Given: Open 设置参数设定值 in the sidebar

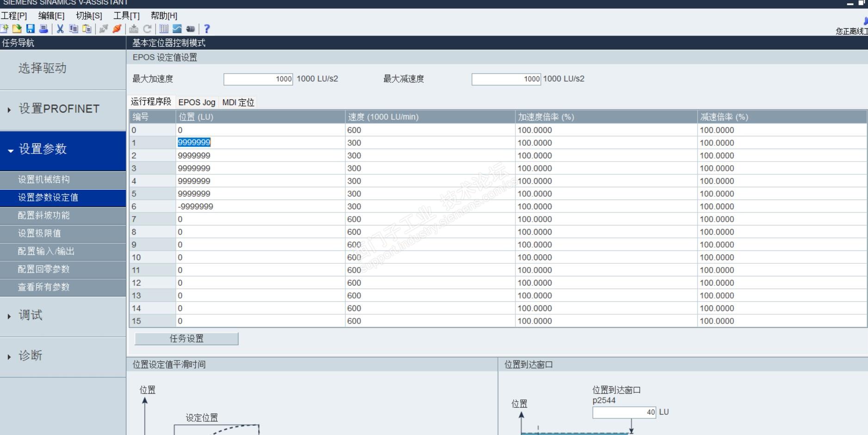Looking at the screenshot, I should tap(63, 198).
